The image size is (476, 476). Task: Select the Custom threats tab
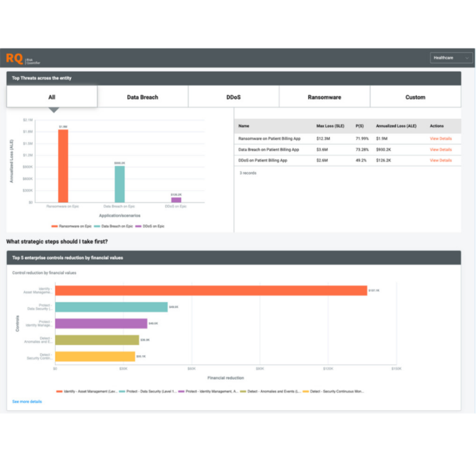coord(415,97)
